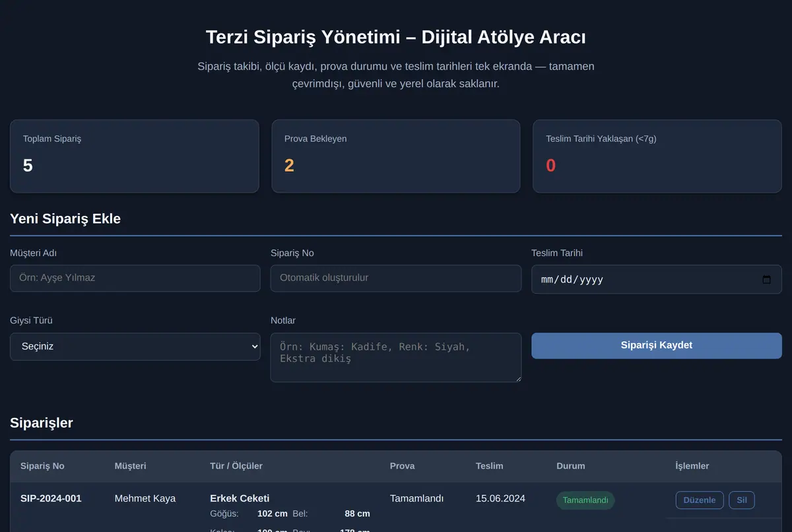The height and width of the screenshot is (532, 792).
Task: Focus the Müşteri Adı input field
Action: point(135,278)
